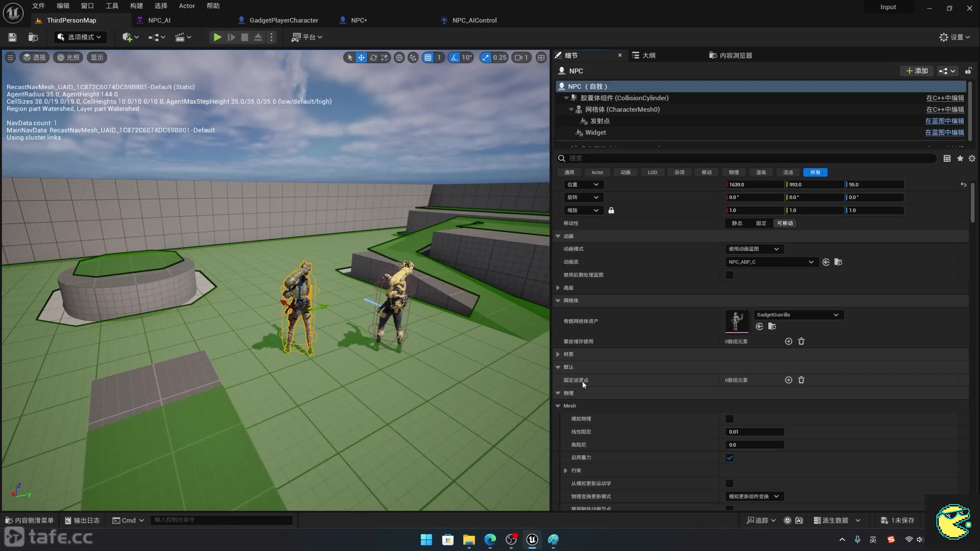
Task: Open Edit in Blueprint link for Widget
Action: (944, 132)
